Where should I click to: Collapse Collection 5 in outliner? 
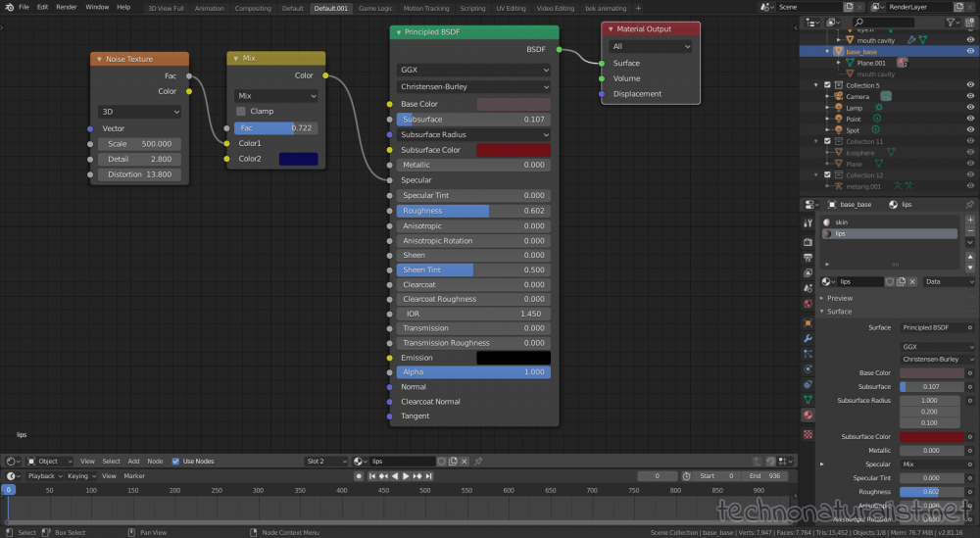(x=816, y=85)
